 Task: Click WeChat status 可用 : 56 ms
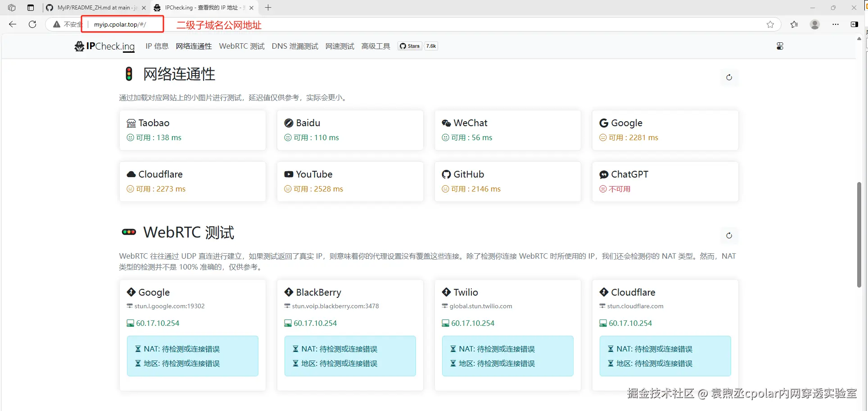(x=467, y=137)
